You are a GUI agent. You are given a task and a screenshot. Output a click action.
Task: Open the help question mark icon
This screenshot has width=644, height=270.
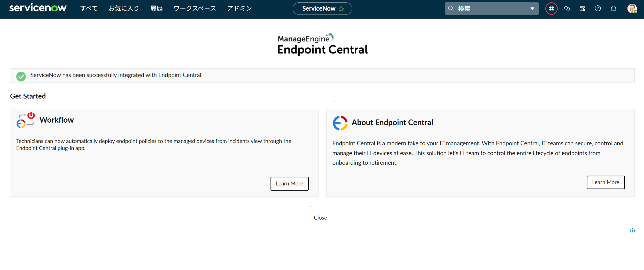(x=598, y=9)
